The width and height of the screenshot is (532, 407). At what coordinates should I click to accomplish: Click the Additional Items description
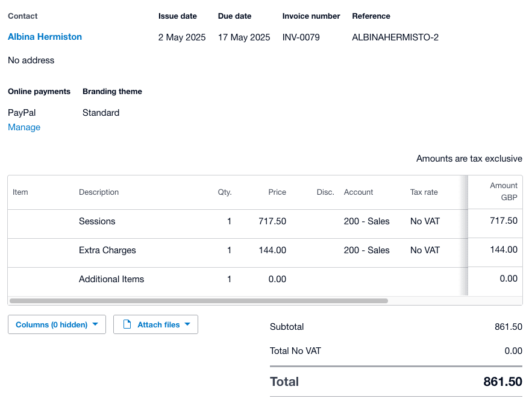click(111, 279)
